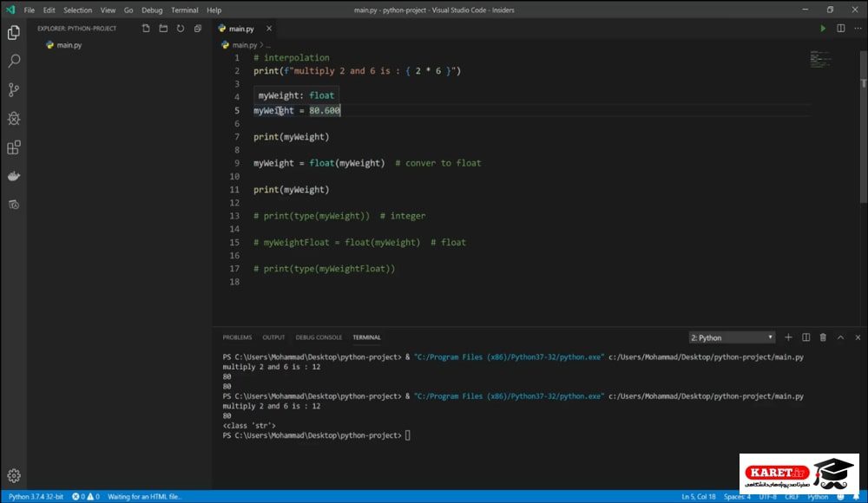Image resolution: width=868 pixels, height=503 pixels.
Task: Open the Go menu
Action: coord(128,10)
